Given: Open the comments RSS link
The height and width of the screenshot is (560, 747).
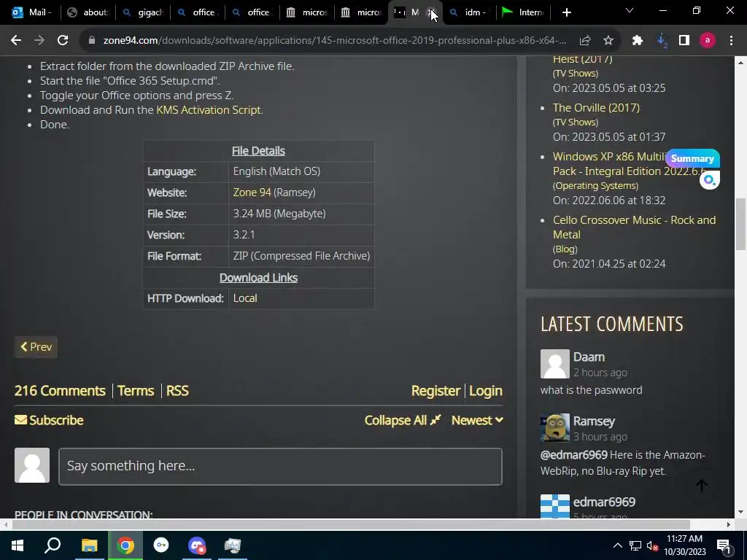Looking at the screenshot, I should (177, 391).
